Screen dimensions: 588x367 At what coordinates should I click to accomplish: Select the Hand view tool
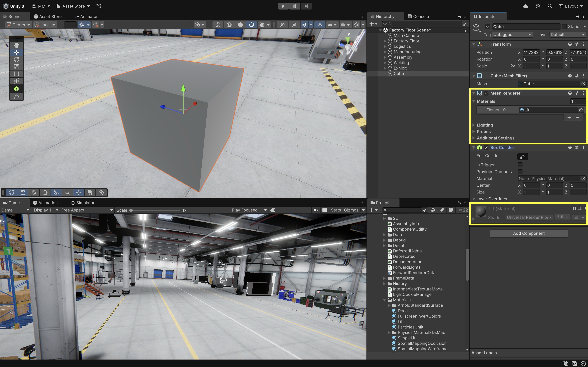16,45
